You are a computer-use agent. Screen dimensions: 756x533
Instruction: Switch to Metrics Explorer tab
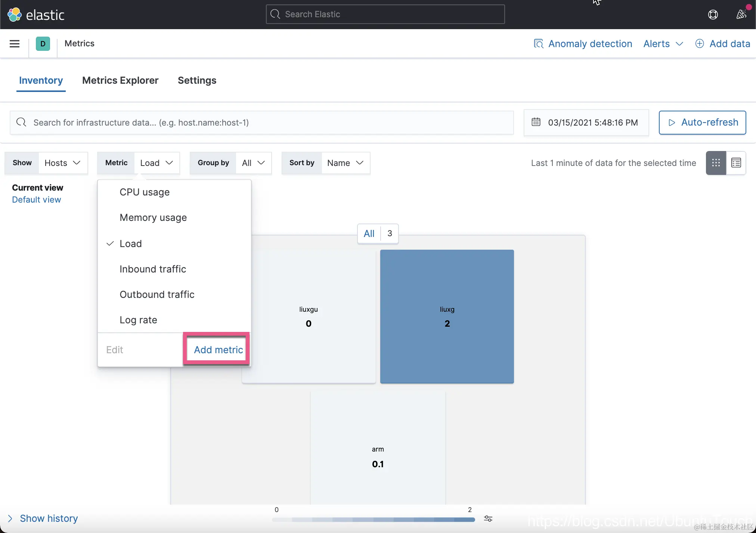click(x=120, y=80)
